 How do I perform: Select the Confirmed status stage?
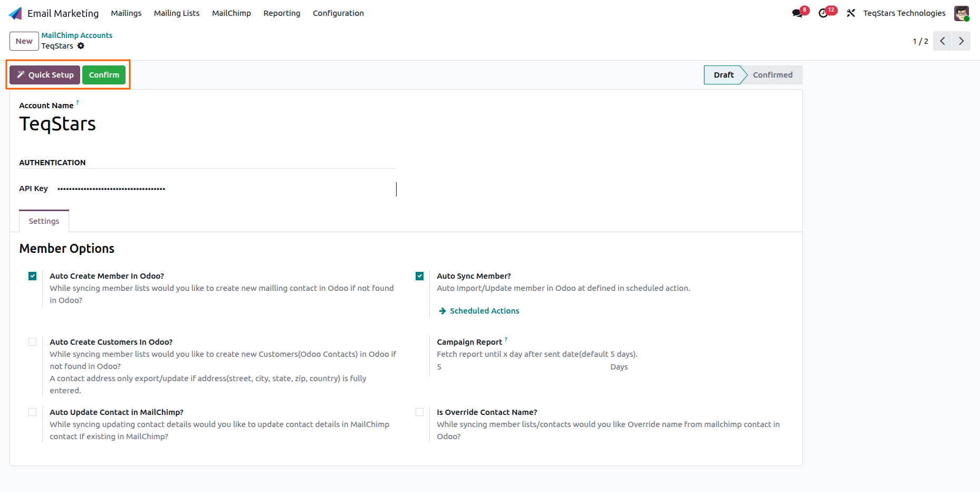click(x=773, y=75)
